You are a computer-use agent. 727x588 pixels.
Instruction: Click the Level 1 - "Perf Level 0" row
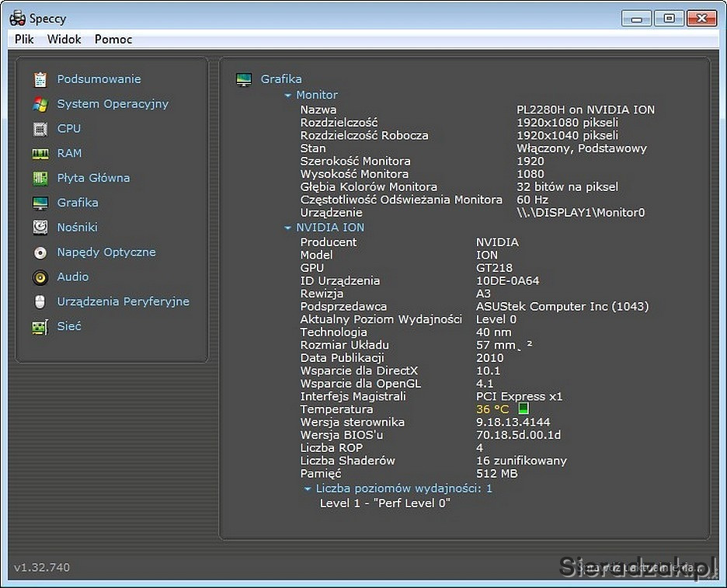384,503
